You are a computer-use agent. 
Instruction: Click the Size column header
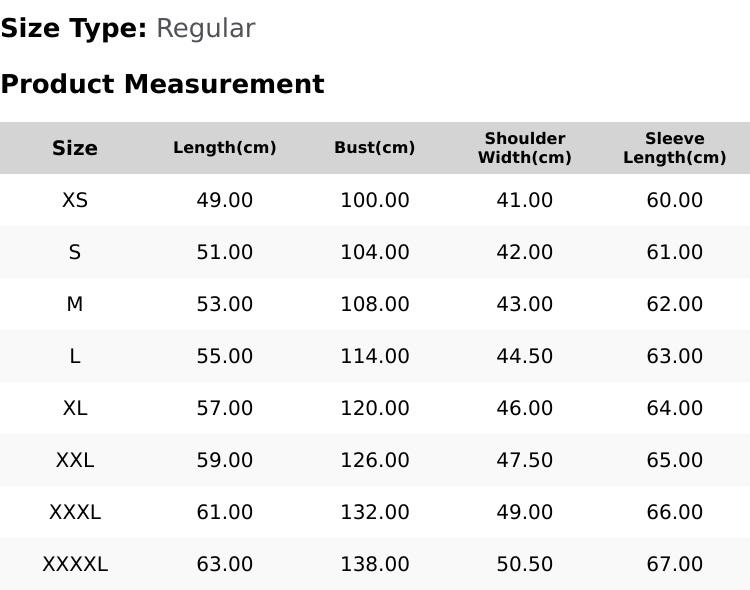[x=75, y=148]
